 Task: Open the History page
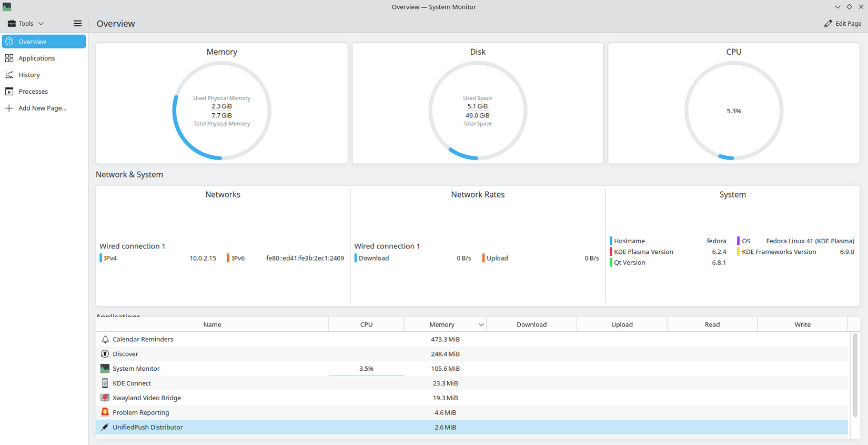pyautogui.click(x=29, y=75)
